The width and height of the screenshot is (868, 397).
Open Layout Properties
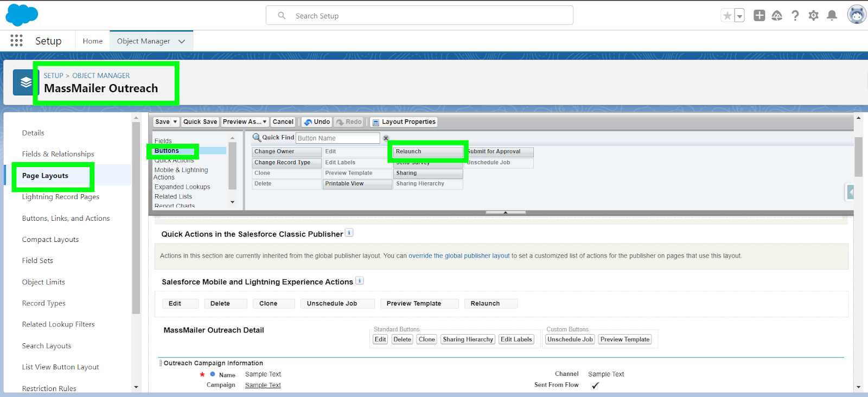click(x=404, y=122)
